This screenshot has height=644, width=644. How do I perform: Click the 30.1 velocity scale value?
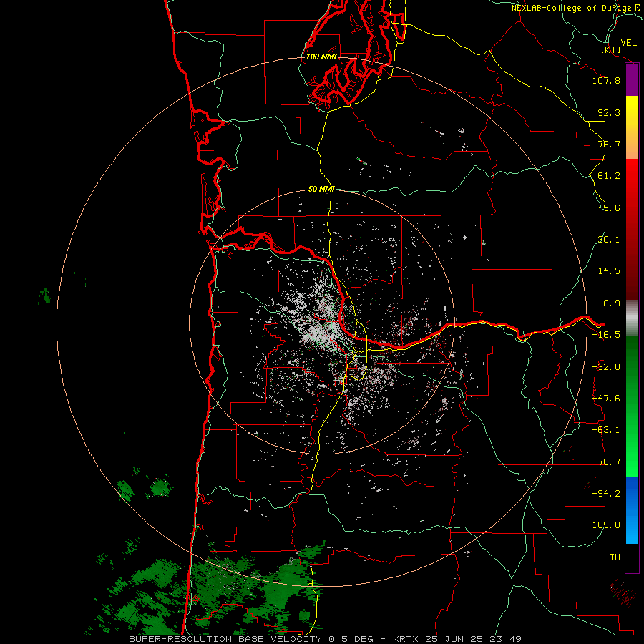pos(609,240)
